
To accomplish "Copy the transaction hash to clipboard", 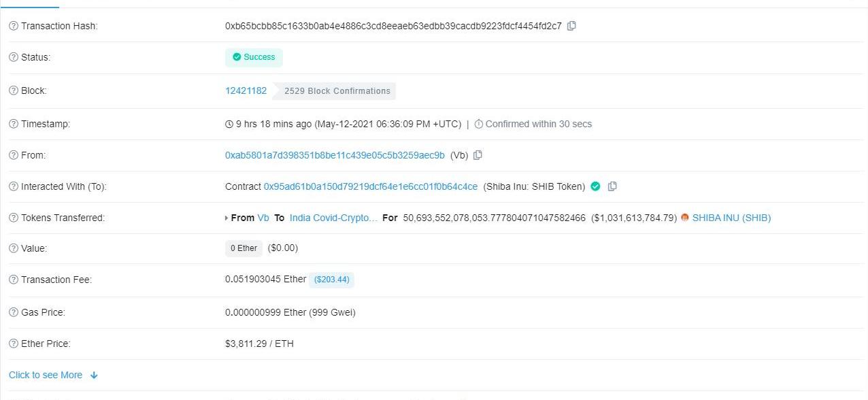I will pos(572,26).
